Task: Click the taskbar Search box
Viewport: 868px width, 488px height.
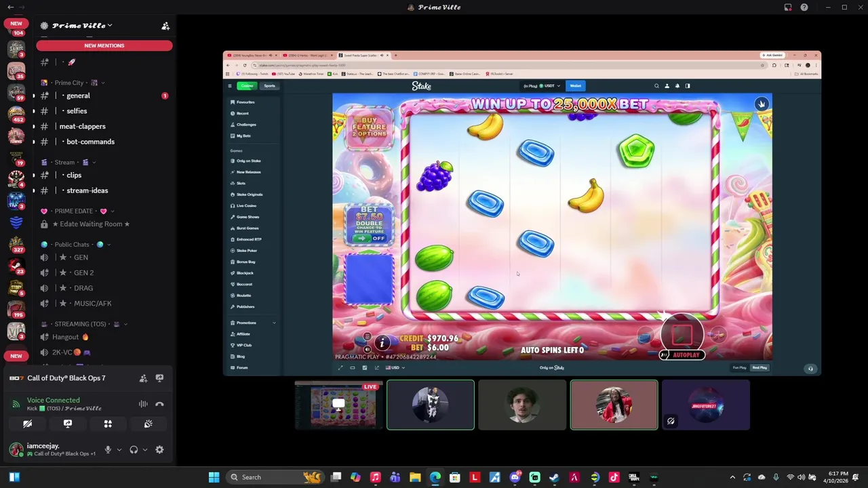Action: tap(274, 477)
